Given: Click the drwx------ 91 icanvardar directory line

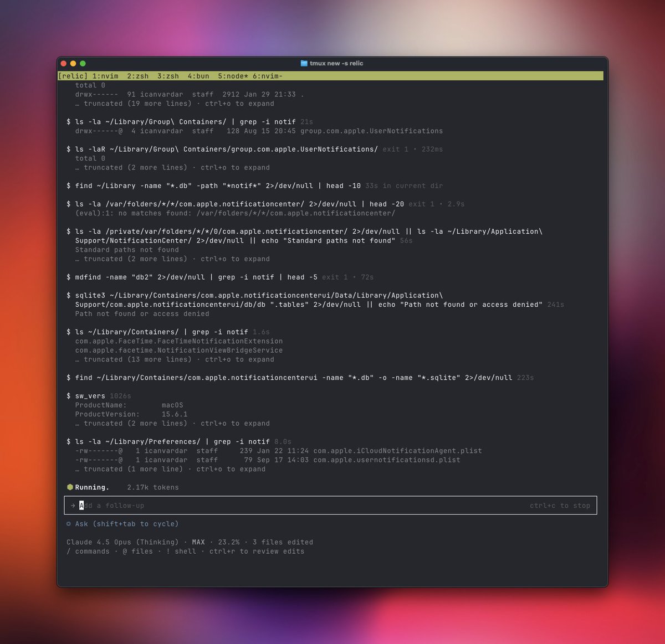Looking at the screenshot, I should [x=190, y=95].
